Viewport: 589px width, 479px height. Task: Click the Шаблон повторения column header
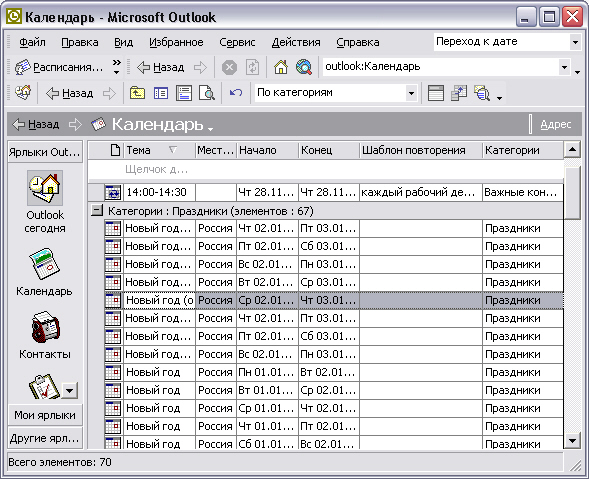421,150
